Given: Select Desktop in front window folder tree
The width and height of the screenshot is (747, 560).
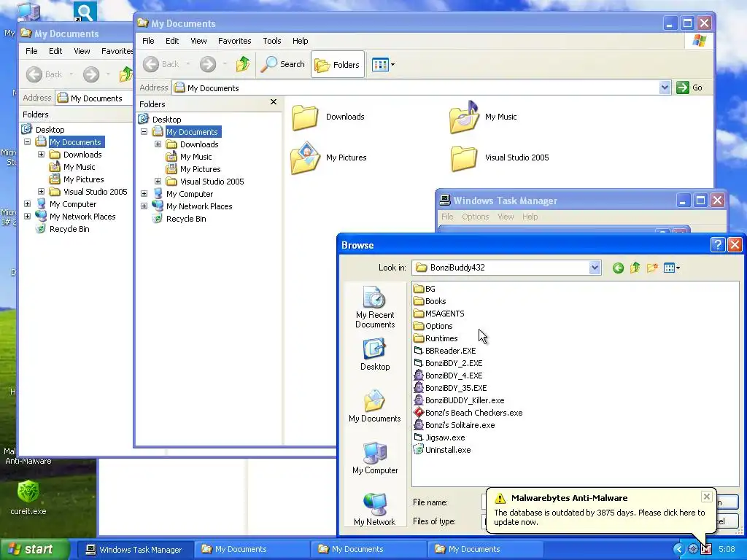Looking at the screenshot, I should tap(160, 120).
